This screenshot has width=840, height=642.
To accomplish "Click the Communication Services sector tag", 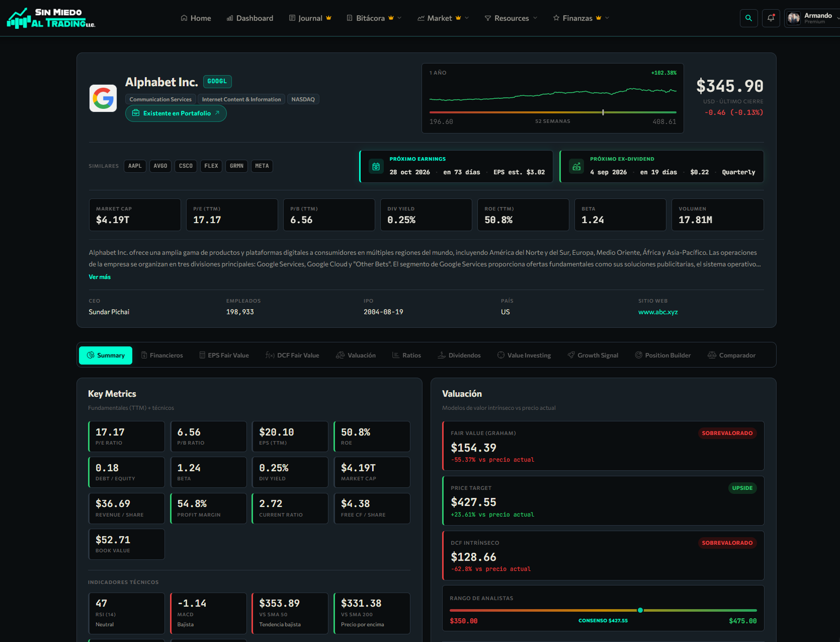I will point(161,99).
